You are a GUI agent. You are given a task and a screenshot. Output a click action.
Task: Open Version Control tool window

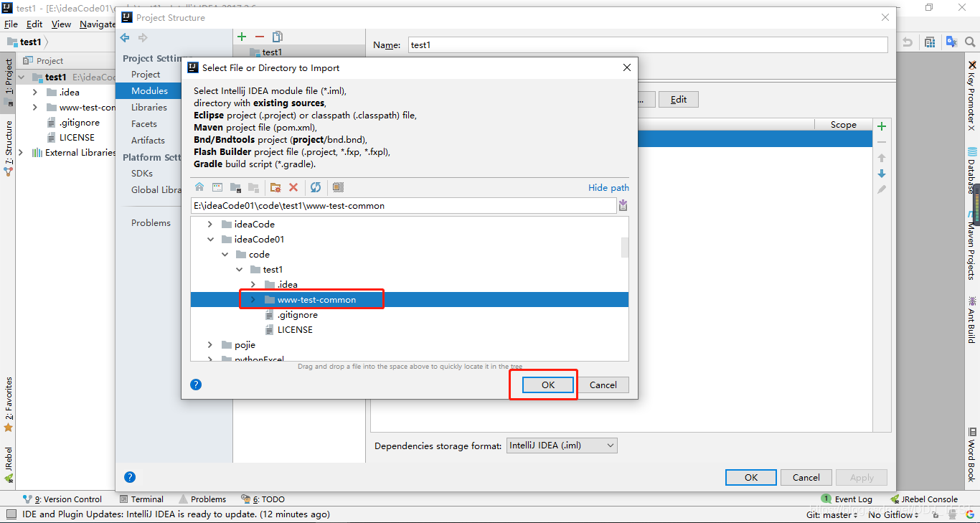click(62, 499)
